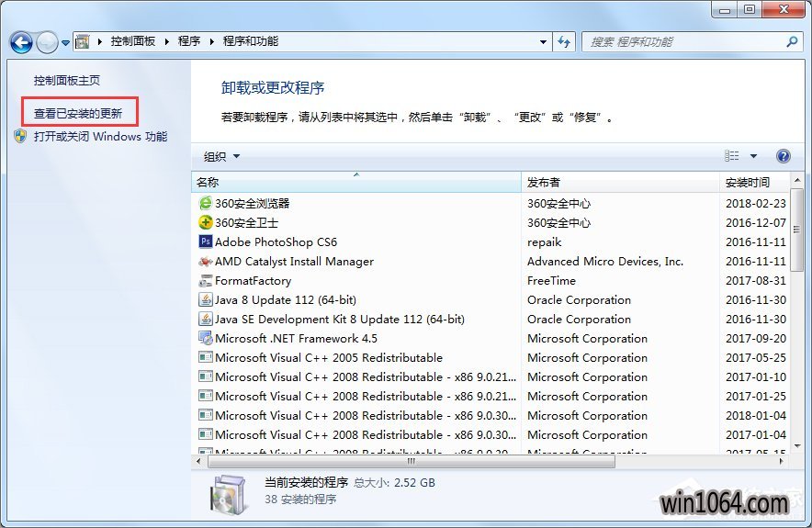The image size is (812, 528).
Task: Expand arrow after 程序 breadcrumb
Action: coord(212,42)
